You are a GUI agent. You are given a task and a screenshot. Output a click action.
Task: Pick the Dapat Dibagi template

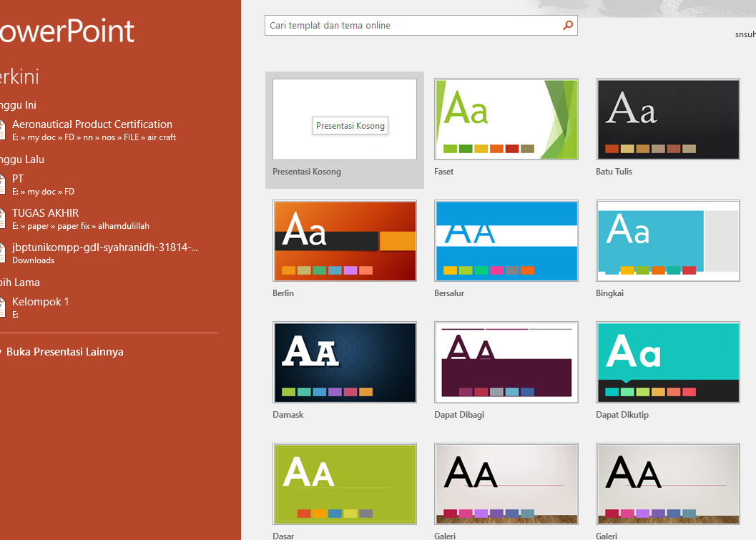506,362
